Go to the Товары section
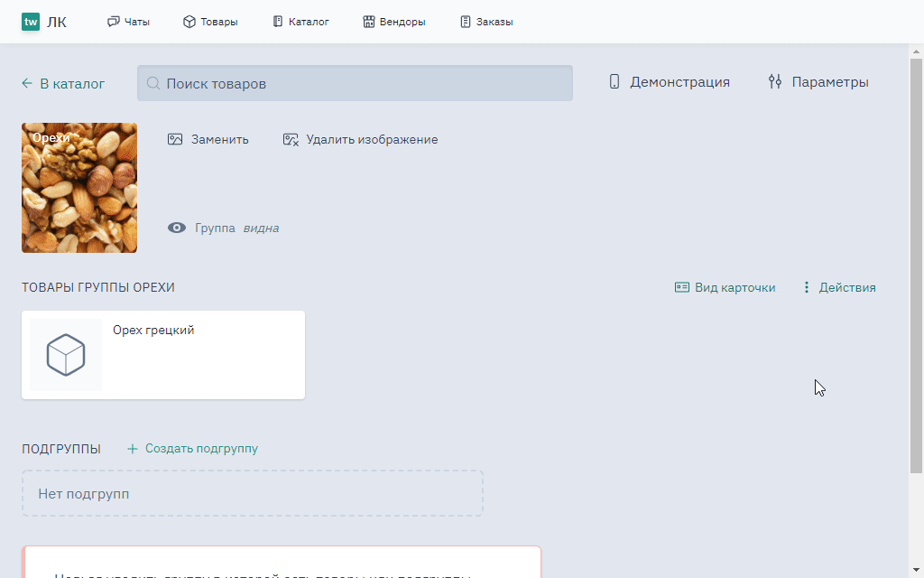Image resolution: width=924 pixels, height=578 pixels. (210, 22)
